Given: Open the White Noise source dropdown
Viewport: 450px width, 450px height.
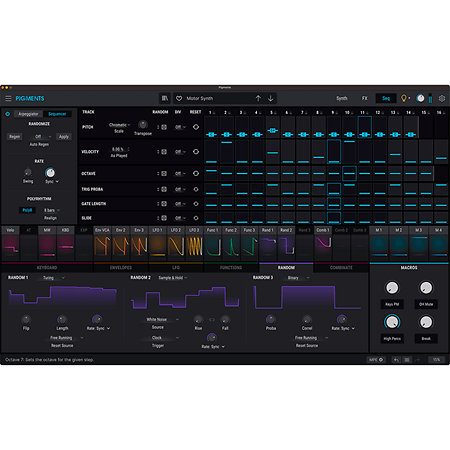Looking at the screenshot, I should 162,319.
